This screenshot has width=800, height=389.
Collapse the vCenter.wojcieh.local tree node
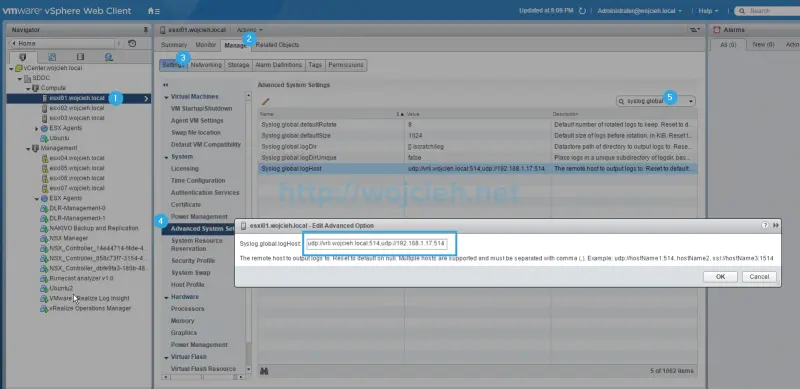pos(11,68)
